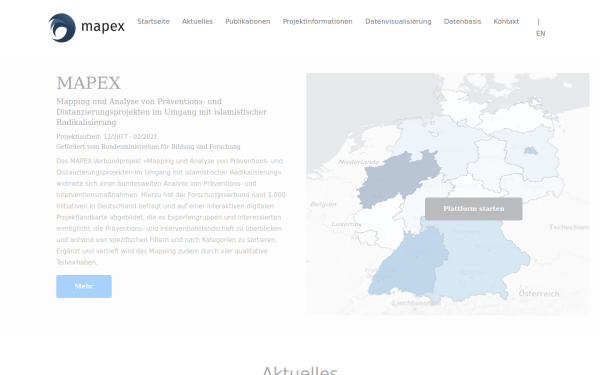
Task: Open the Kontakt page link
Action: coord(506,21)
